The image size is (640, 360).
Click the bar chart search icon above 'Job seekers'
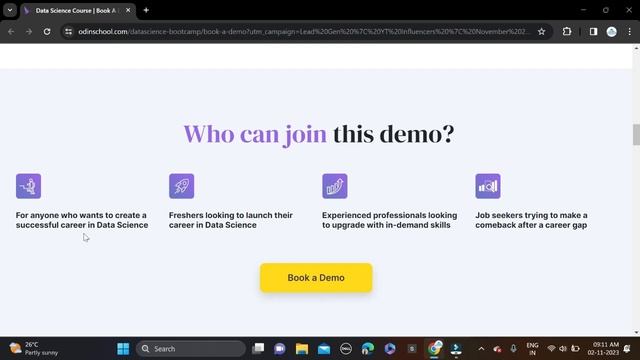point(488,186)
